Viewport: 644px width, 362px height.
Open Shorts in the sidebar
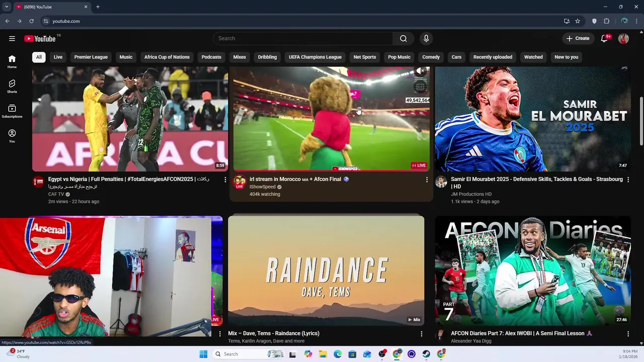[12, 86]
